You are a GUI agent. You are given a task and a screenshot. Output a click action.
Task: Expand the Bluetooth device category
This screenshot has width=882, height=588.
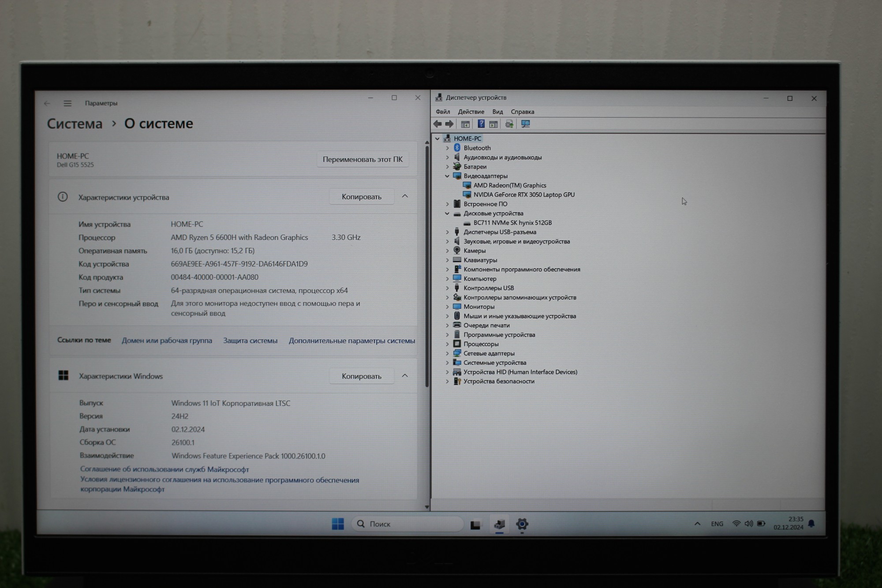(447, 148)
